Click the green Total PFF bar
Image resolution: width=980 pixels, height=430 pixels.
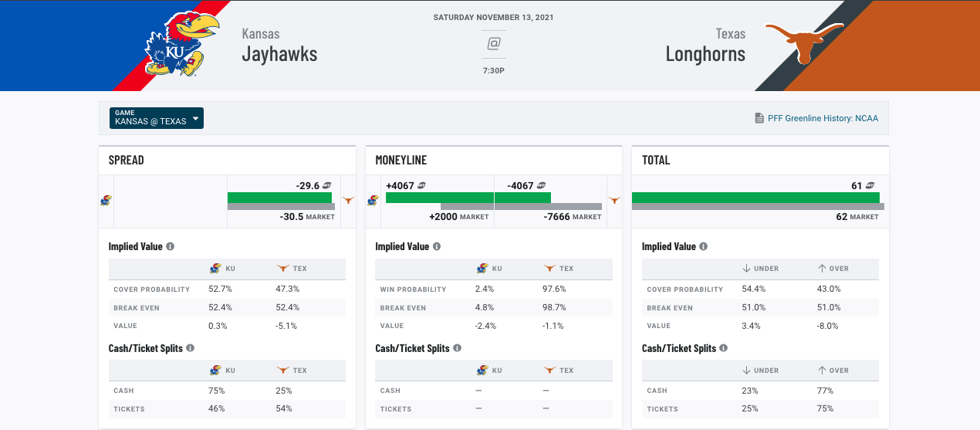[755, 198]
